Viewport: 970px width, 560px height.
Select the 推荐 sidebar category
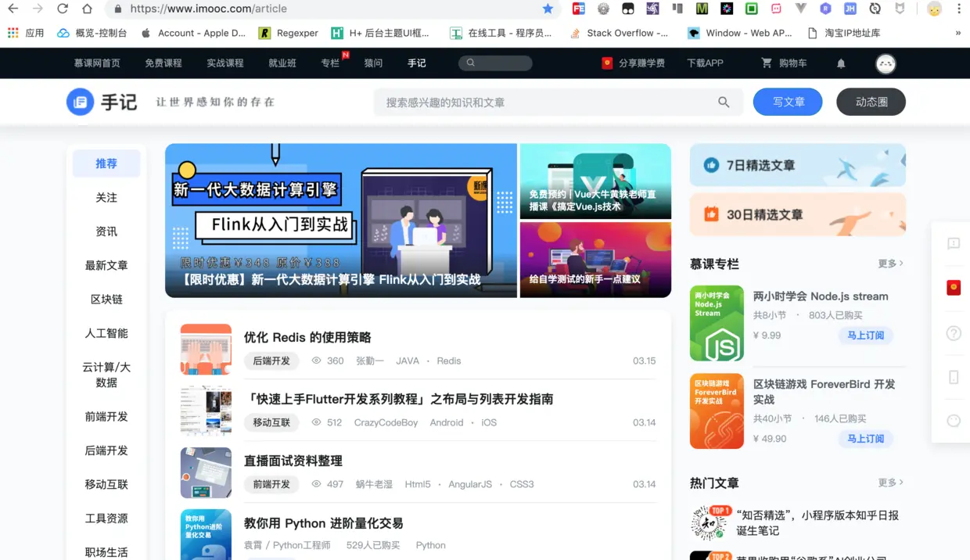click(106, 163)
